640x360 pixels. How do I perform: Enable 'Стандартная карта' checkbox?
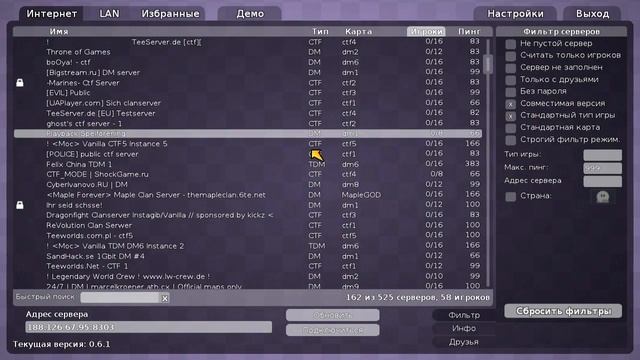click(510, 128)
